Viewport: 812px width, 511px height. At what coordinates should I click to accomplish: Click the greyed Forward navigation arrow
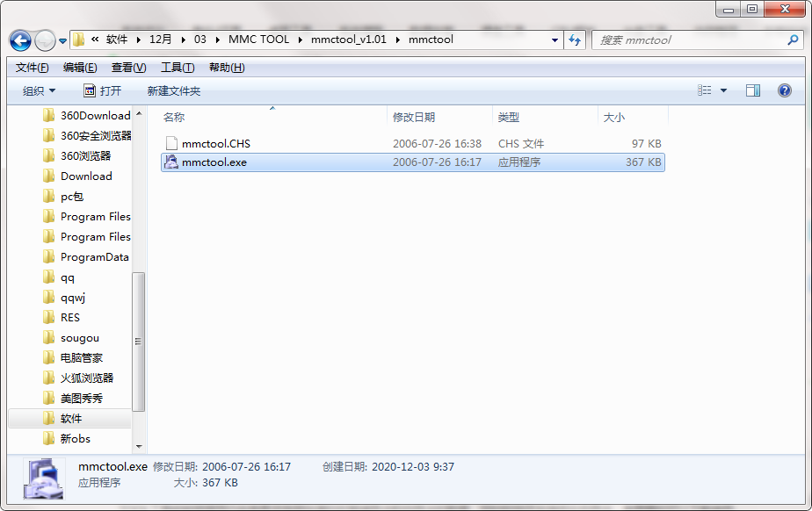point(45,40)
